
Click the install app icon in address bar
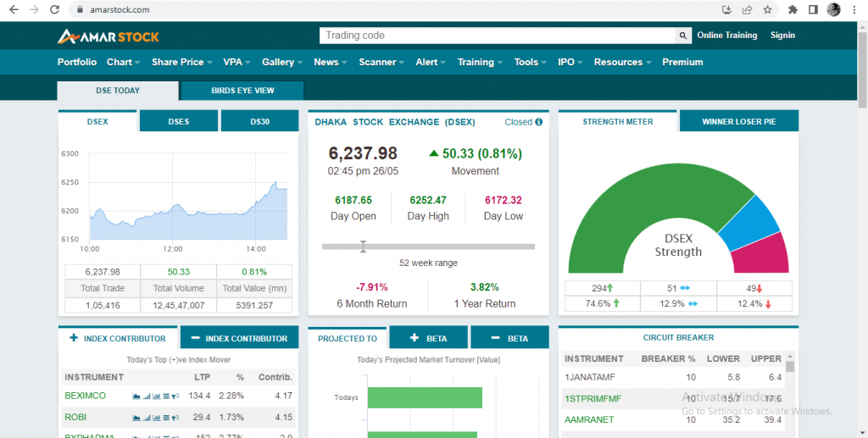(x=727, y=9)
